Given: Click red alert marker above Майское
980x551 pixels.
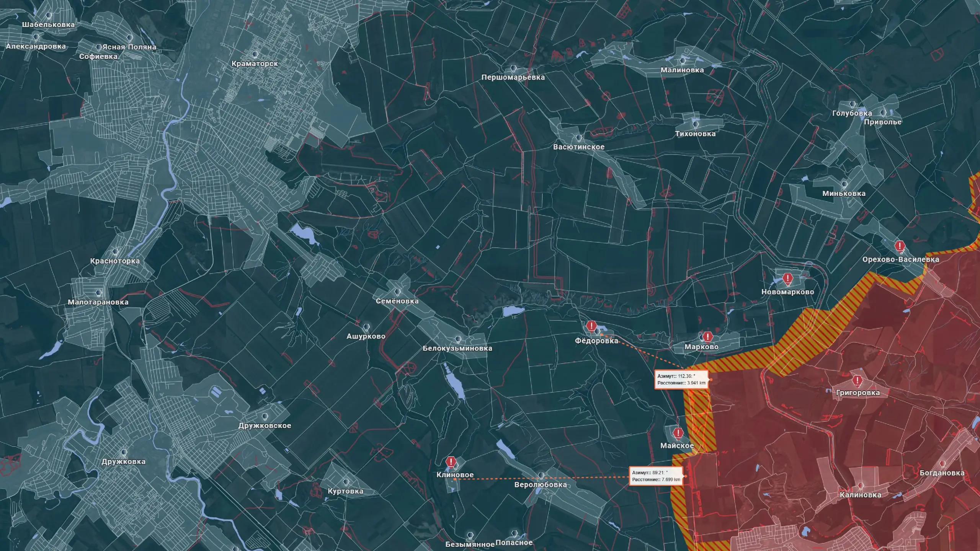Looking at the screenshot, I should [x=678, y=433].
